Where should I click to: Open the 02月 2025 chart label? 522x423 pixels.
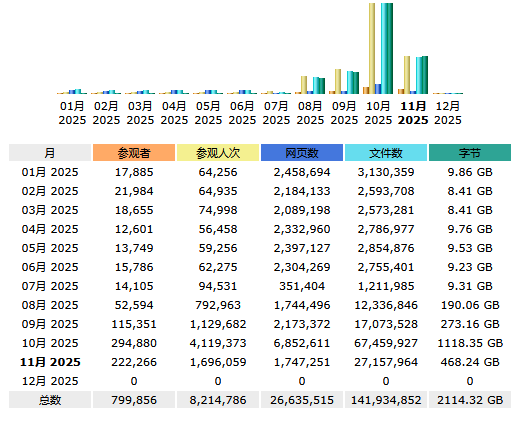106,113
